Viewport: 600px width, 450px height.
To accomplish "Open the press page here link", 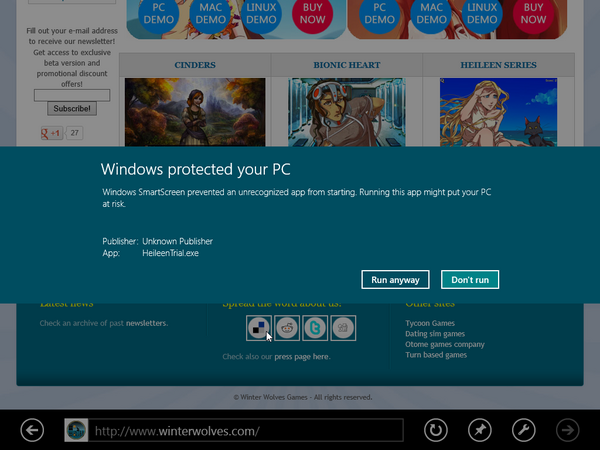I will point(302,357).
